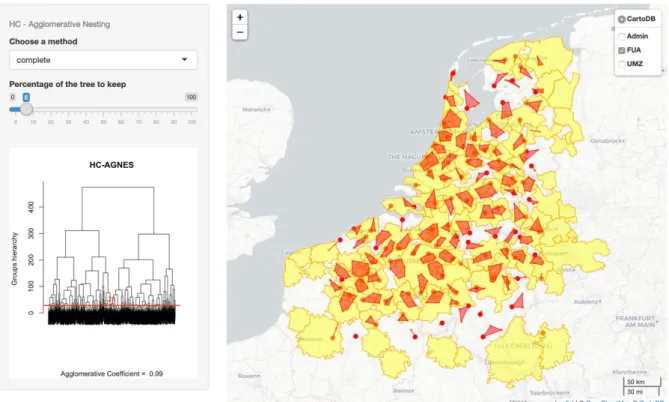Click The Hague label on map
This screenshot has height=402, width=669.
coord(405,157)
